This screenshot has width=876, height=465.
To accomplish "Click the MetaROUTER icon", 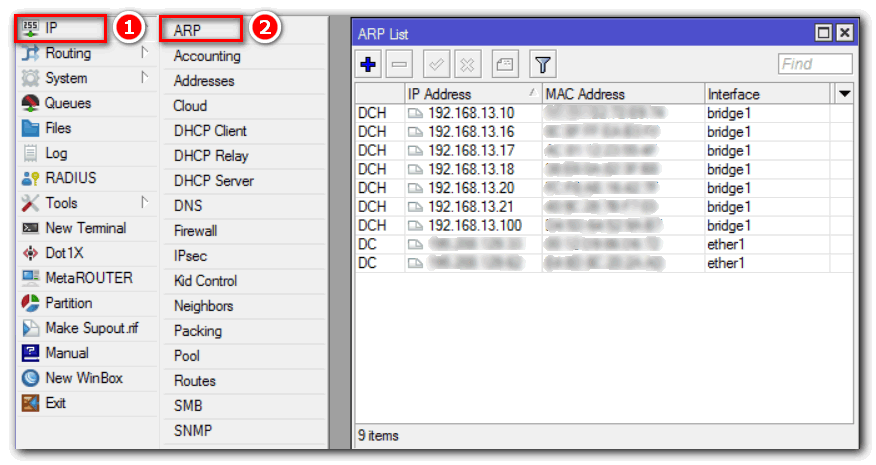I will pyautogui.click(x=30, y=278).
